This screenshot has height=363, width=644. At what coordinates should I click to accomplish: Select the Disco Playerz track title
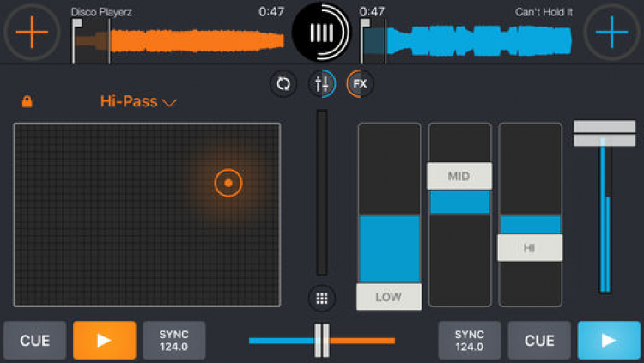tap(101, 12)
